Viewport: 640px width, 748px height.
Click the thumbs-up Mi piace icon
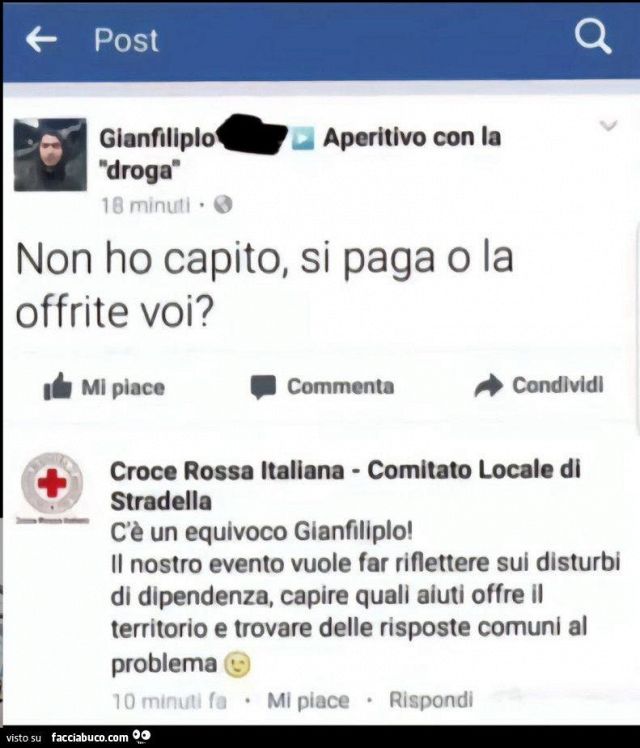58,386
